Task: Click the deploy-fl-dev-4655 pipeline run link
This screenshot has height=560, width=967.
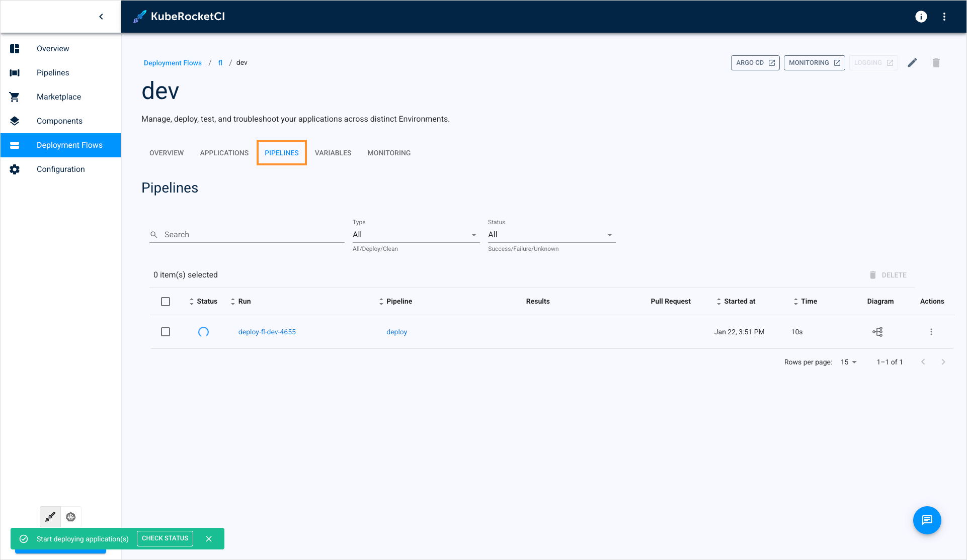Action: pos(267,331)
